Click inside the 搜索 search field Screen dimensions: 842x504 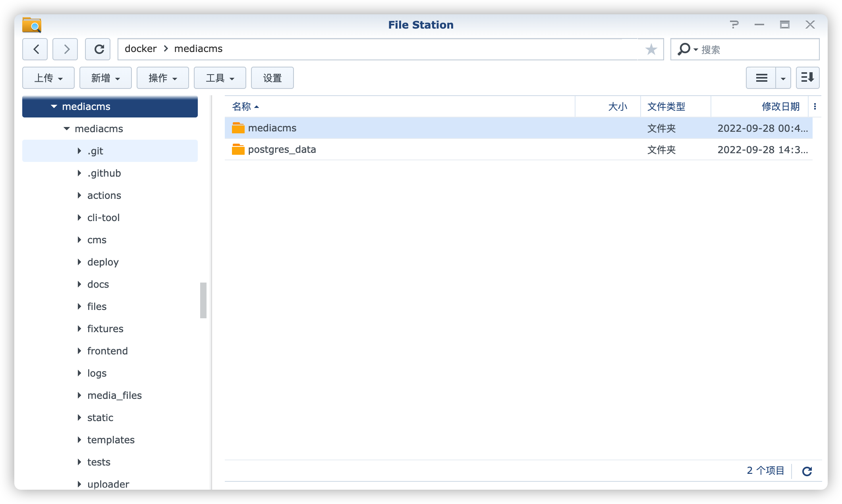755,50
